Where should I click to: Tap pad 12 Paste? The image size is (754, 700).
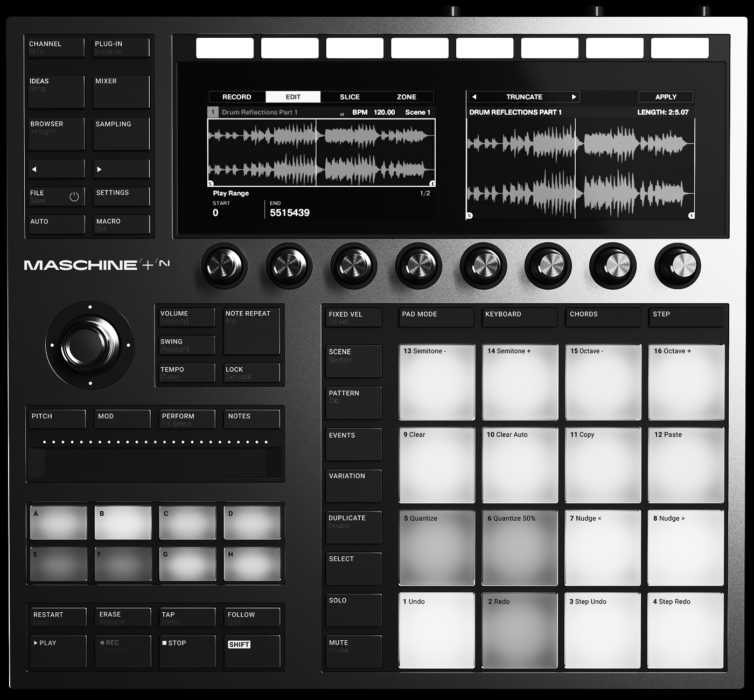[687, 465]
